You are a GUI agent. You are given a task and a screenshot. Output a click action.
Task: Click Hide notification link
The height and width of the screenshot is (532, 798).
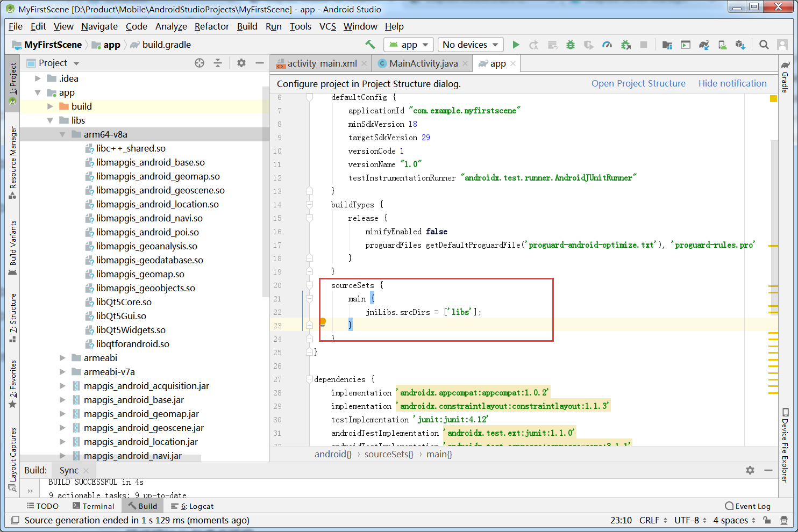tap(732, 83)
